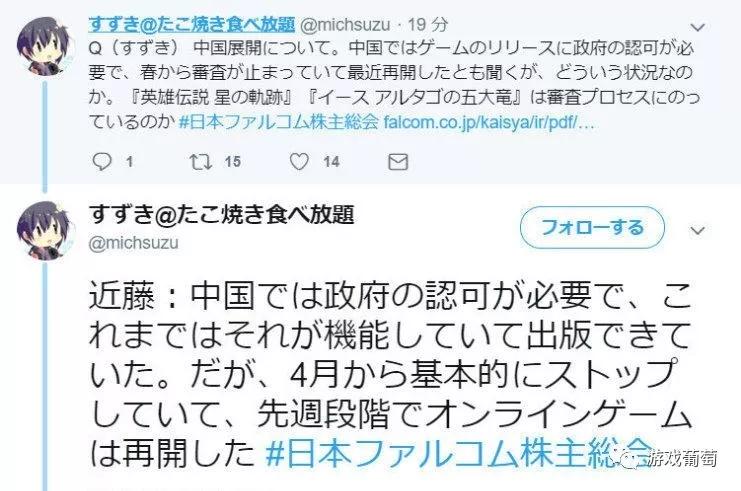
Task: Open direct message envelope icon
Action: click(398, 162)
